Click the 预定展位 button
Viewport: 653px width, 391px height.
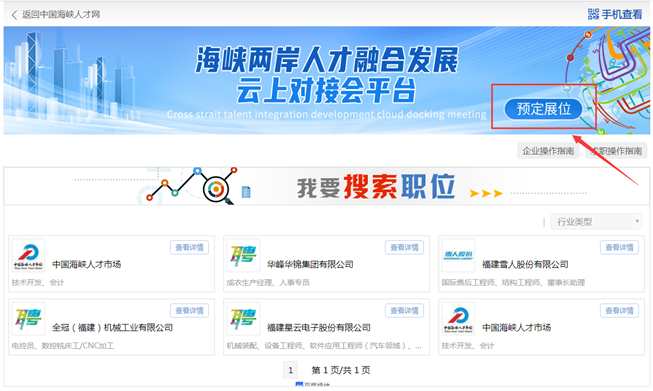tap(543, 109)
